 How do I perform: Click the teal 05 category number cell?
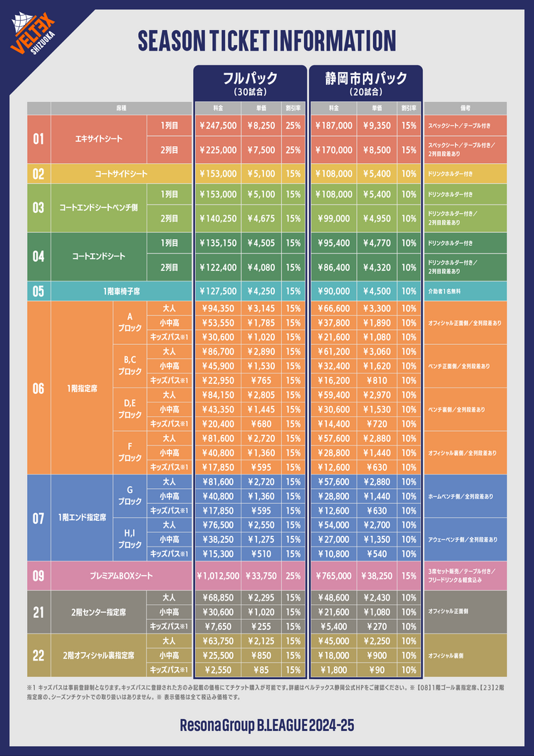pyautogui.click(x=38, y=291)
